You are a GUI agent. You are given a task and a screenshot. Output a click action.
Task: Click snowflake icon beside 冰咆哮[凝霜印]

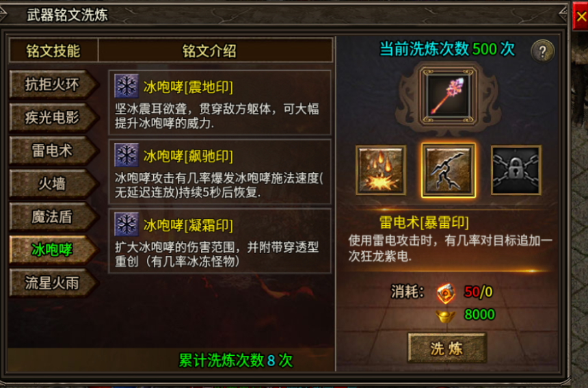(x=126, y=224)
